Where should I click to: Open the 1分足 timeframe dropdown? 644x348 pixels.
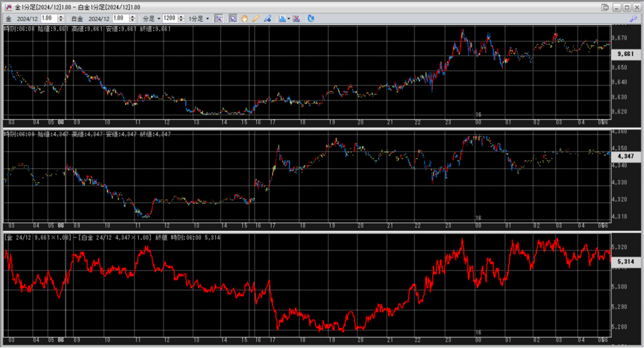(x=199, y=19)
